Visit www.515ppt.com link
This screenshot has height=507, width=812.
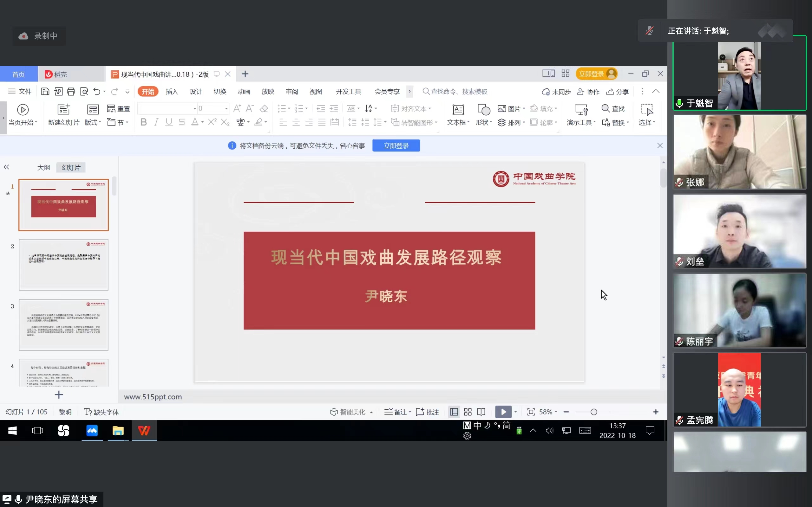click(x=153, y=397)
